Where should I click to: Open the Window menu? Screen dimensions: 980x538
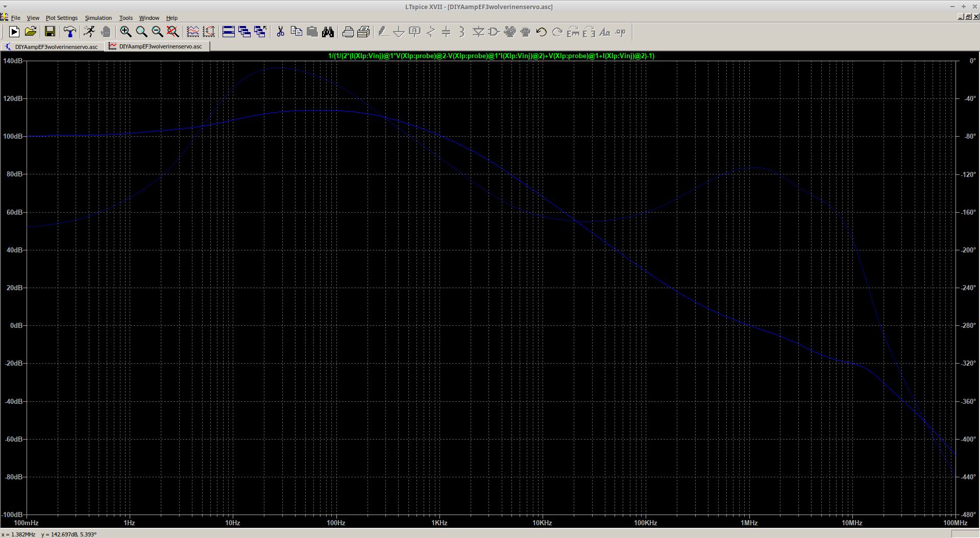pyautogui.click(x=150, y=18)
